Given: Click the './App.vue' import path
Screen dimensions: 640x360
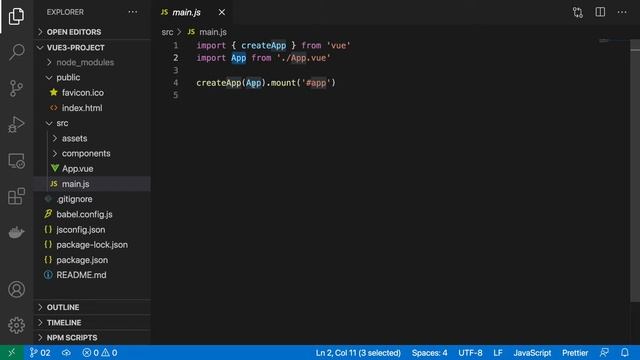Looking at the screenshot, I should 303,58.
